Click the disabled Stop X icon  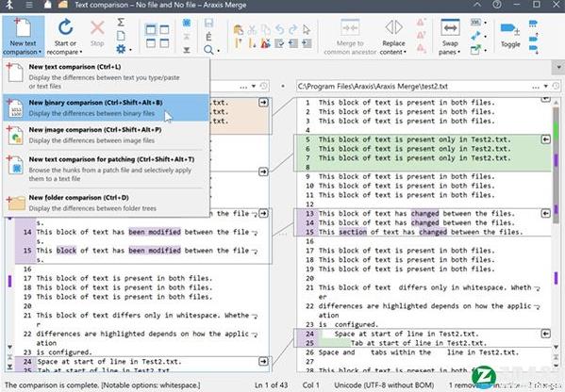click(97, 28)
